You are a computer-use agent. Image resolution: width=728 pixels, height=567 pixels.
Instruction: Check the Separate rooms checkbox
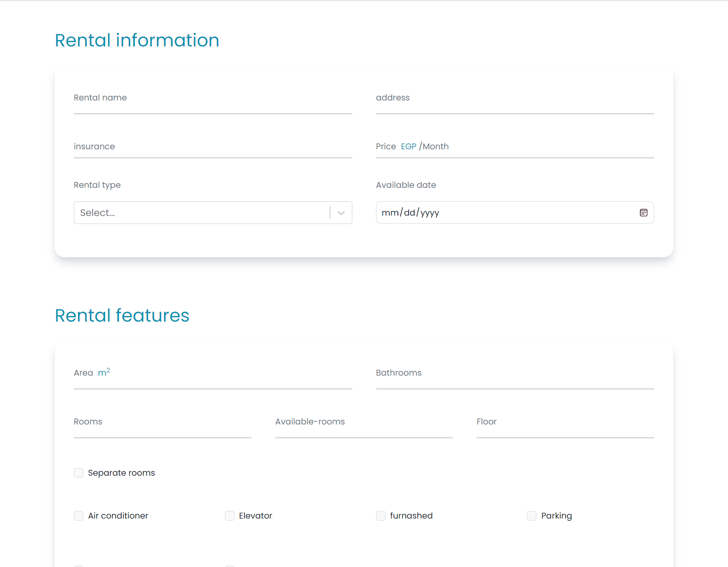(x=79, y=473)
